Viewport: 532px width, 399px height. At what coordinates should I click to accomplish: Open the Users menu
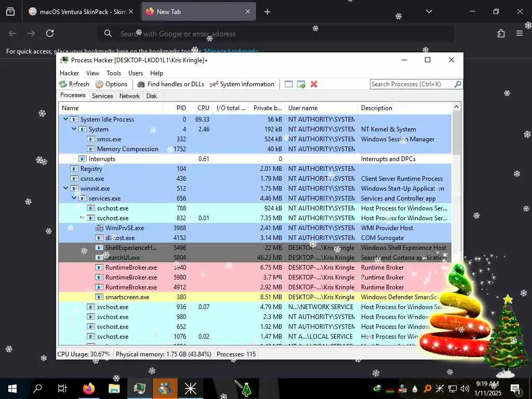[136, 73]
